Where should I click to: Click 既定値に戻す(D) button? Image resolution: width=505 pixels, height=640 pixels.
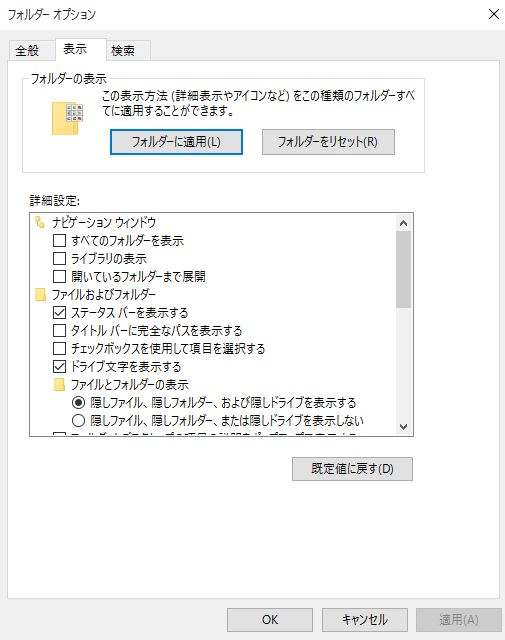pyautogui.click(x=352, y=469)
